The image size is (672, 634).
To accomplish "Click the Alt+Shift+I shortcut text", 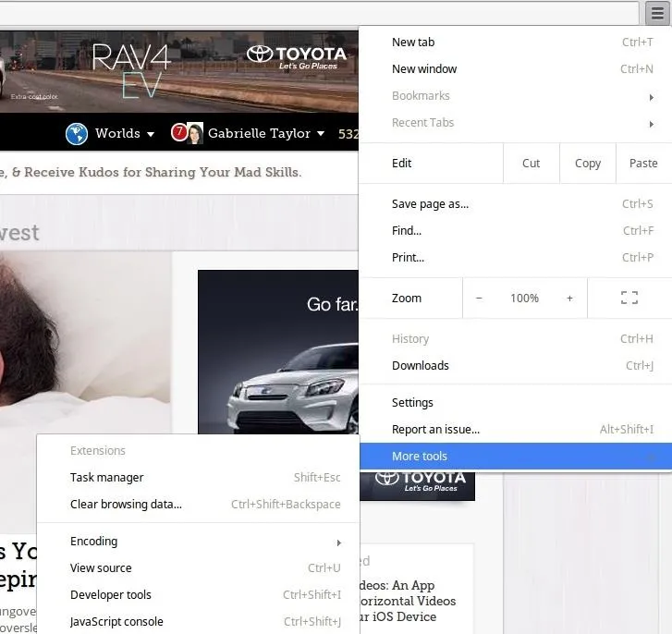I will click(627, 429).
